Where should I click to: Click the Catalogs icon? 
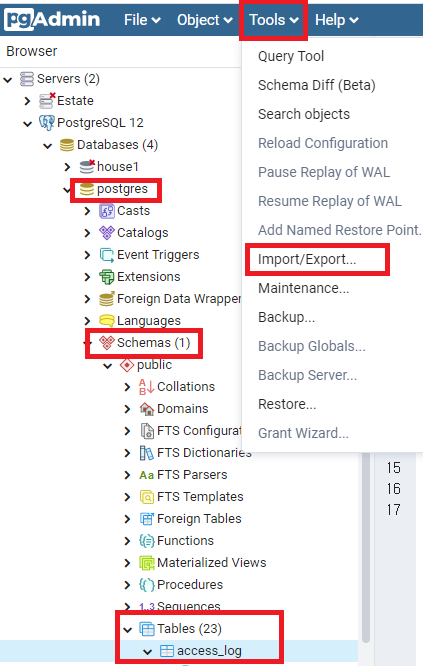click(x=107, y=233)
